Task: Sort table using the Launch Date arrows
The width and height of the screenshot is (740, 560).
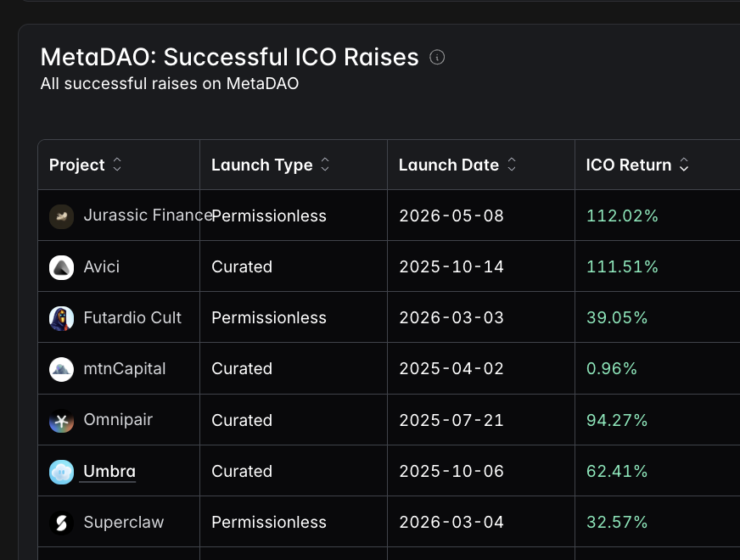Action: point(512,164)
